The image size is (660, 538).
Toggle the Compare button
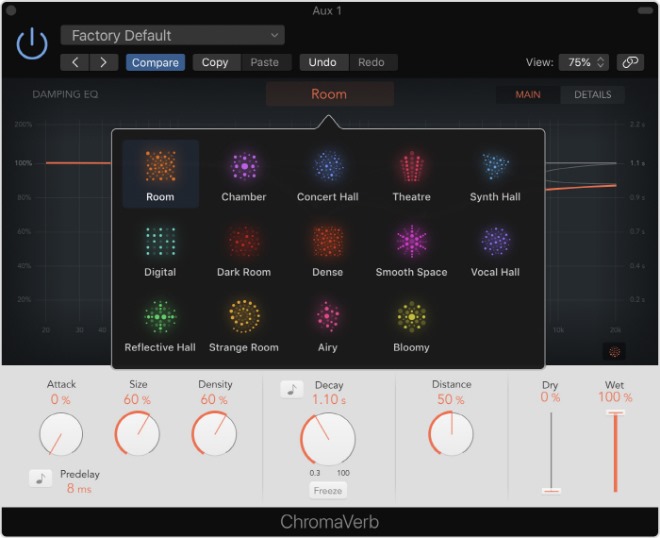[x=155, y=62]
